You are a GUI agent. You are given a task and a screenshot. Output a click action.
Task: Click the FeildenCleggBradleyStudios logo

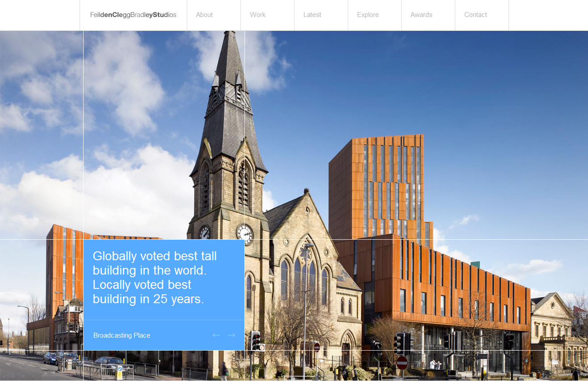(133, 15)
